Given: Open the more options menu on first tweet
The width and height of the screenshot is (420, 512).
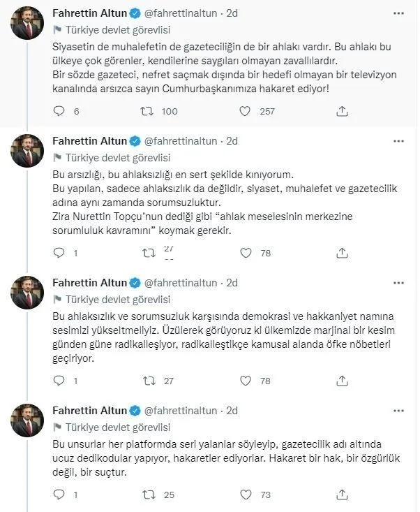Looking at the screenshot, I should click(399, 14).
